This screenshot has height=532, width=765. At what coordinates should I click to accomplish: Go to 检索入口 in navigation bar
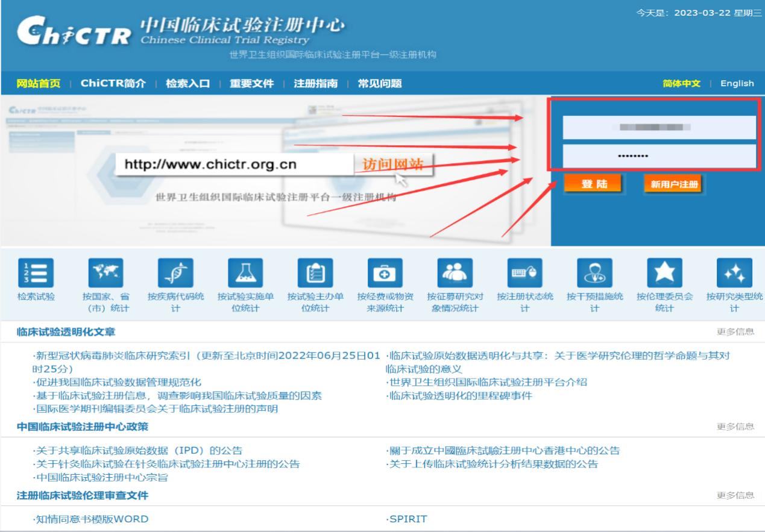pyautogui.click(x=187, y=84)
